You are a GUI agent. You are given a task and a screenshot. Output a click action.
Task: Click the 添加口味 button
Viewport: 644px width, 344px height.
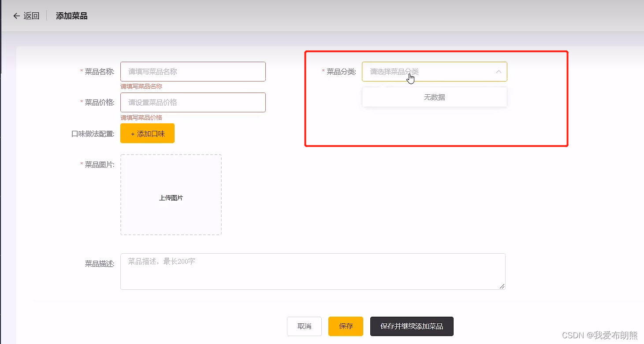[147, 133]
